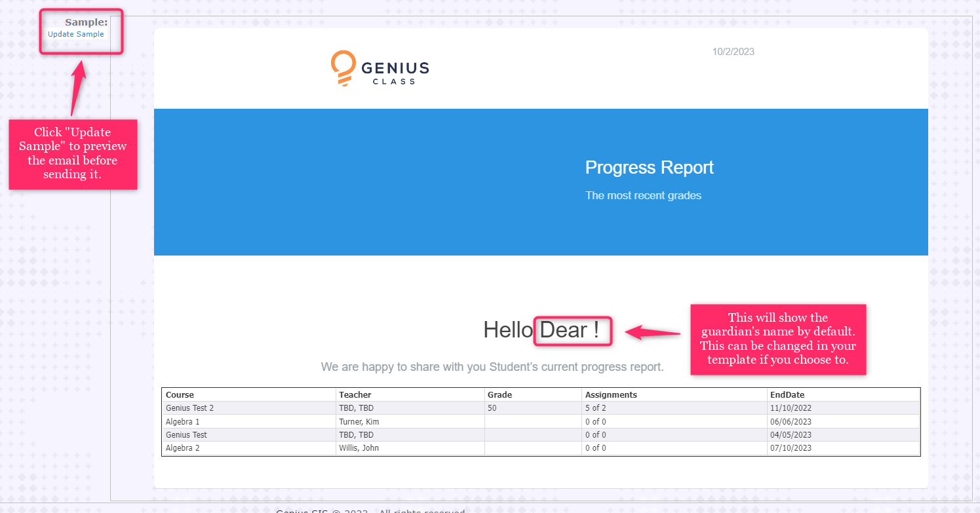Click the Grade column header
The width and height of the screenshot is (980, 513).
coord(500,395)
